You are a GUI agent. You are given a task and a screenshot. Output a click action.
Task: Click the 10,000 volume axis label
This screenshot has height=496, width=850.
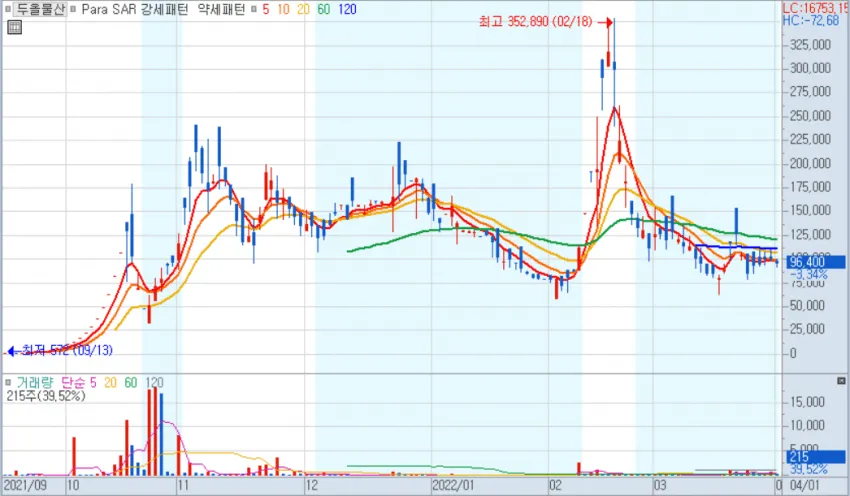click(x=807, y=425)
